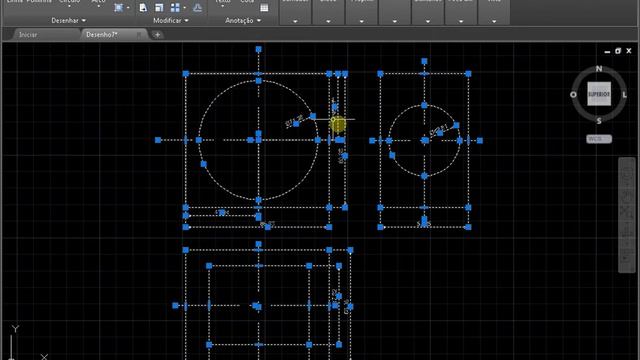Expand the Modificar panel dropdown
The width and height of the screenshot is (640, 360).
coord(171,20)
